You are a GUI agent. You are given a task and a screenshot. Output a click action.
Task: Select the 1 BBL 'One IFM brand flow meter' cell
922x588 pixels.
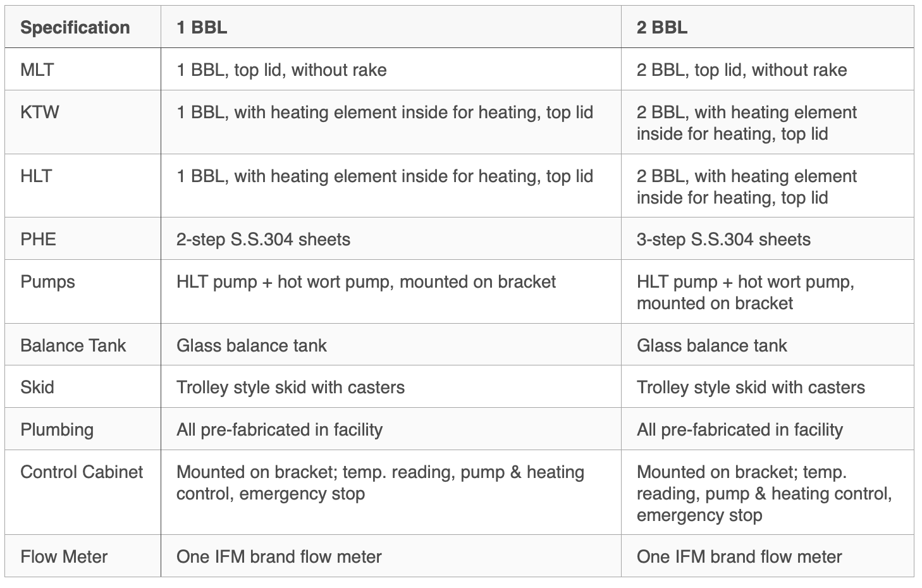279,557
